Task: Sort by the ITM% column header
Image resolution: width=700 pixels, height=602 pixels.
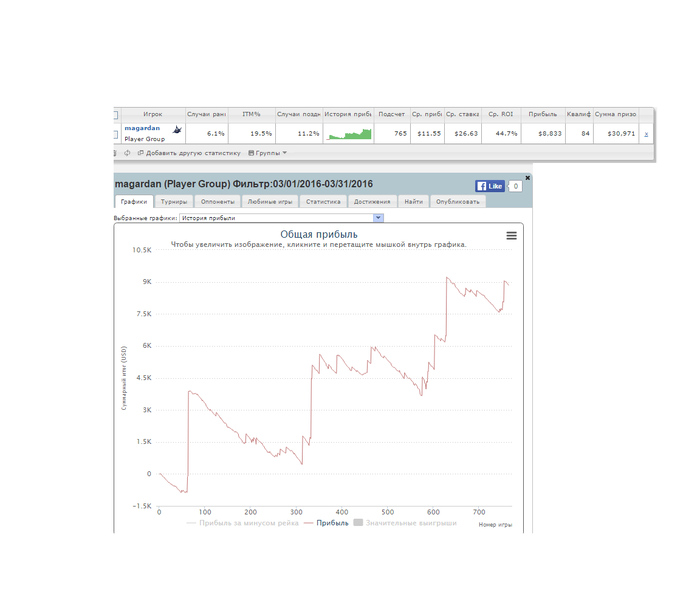Action: (251, 114)
